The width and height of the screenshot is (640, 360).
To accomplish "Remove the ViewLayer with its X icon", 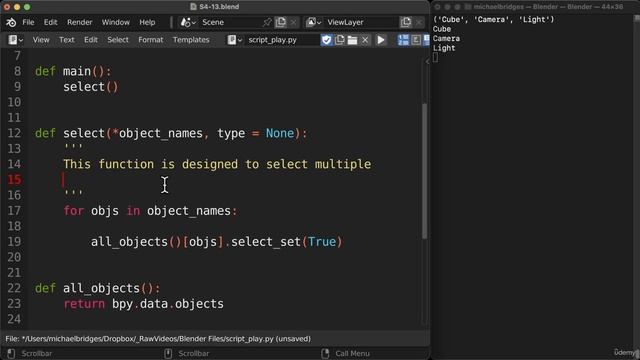I will point(419,22).
